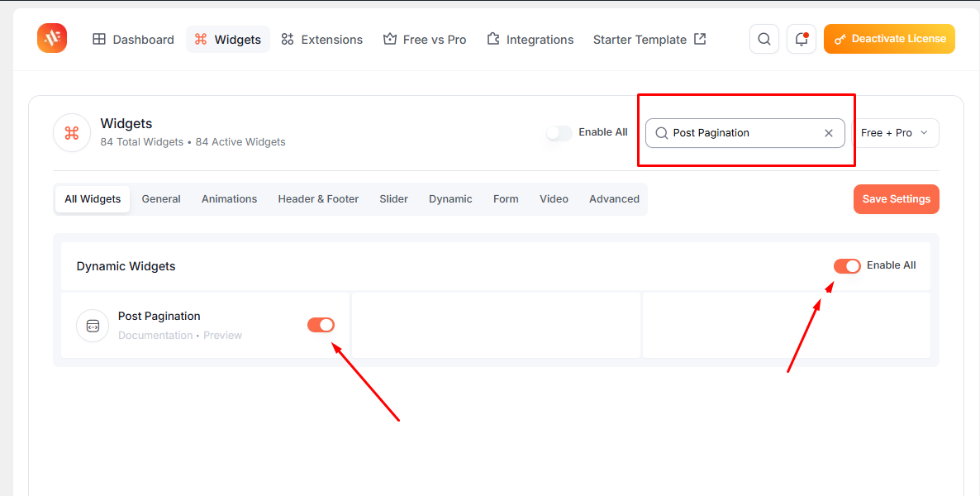Viewport: 980px width, 496px height.
Task: Open Starter Template external link
Action: click(649, 40)
